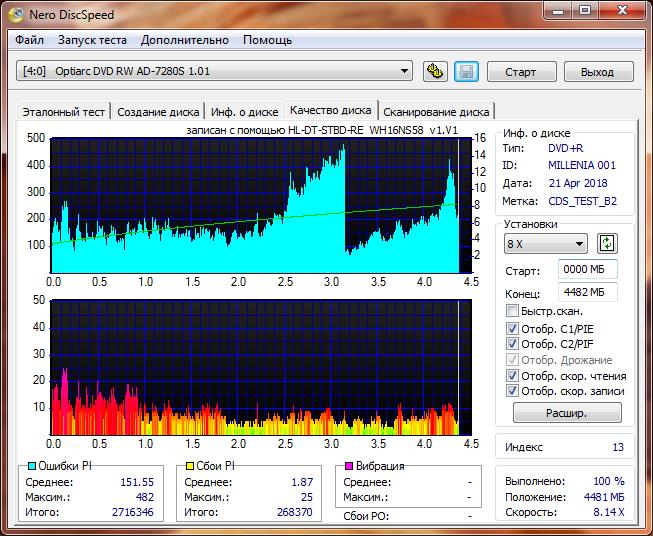Toggle Отобр. скор. чтения checkbox
The width and height of the screenshot is (653, 536).
click(x=513, y=376)
